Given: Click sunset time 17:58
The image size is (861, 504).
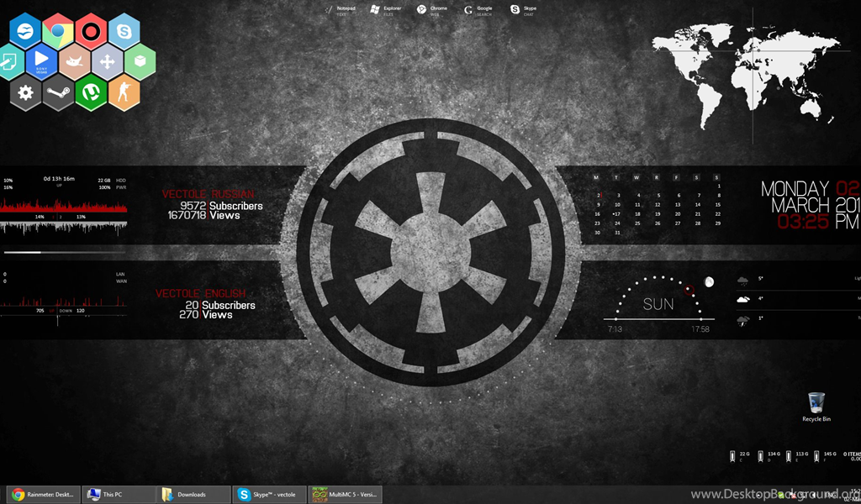Looking at the screenshot, I should [x=700, y=329].
